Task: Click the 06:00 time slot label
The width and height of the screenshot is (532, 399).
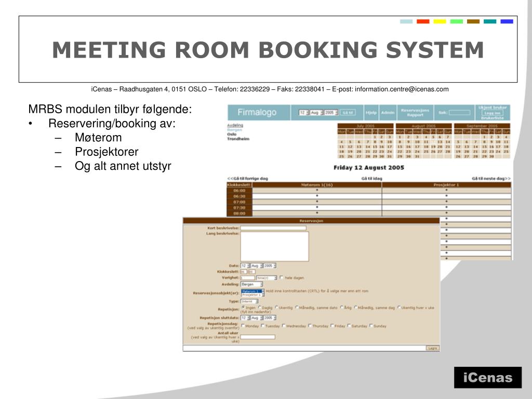Action: [x=239, y=191]
